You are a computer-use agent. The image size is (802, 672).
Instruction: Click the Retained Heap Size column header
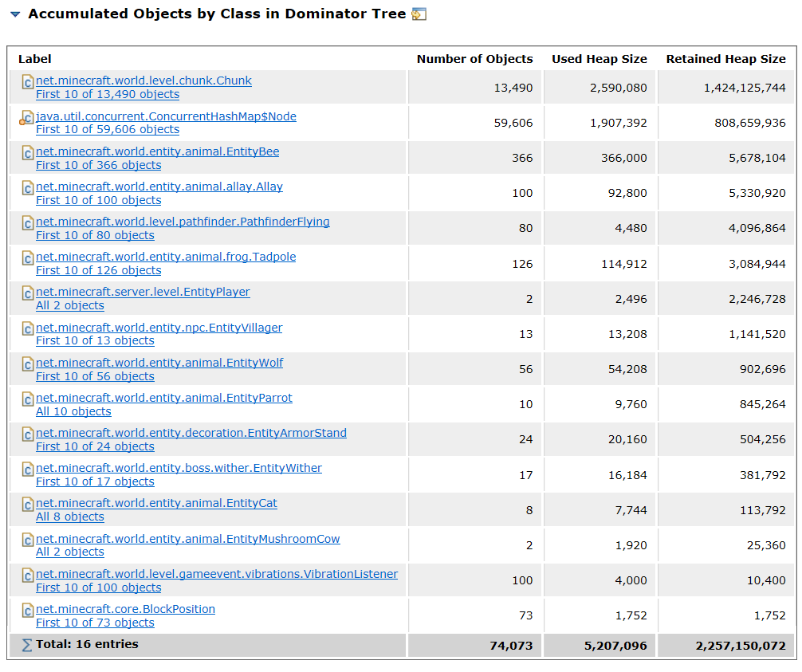click(x=725, y=59)
